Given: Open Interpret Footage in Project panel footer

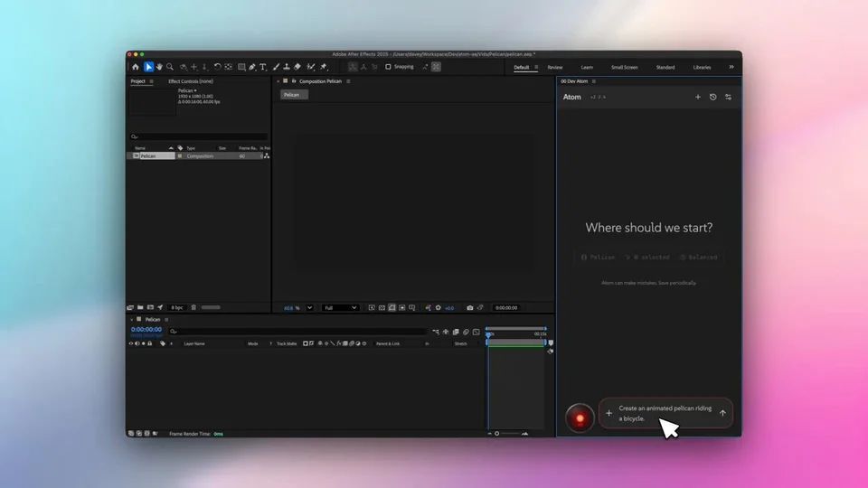Looking at the screenshot, I should click(x=130, y=307).
